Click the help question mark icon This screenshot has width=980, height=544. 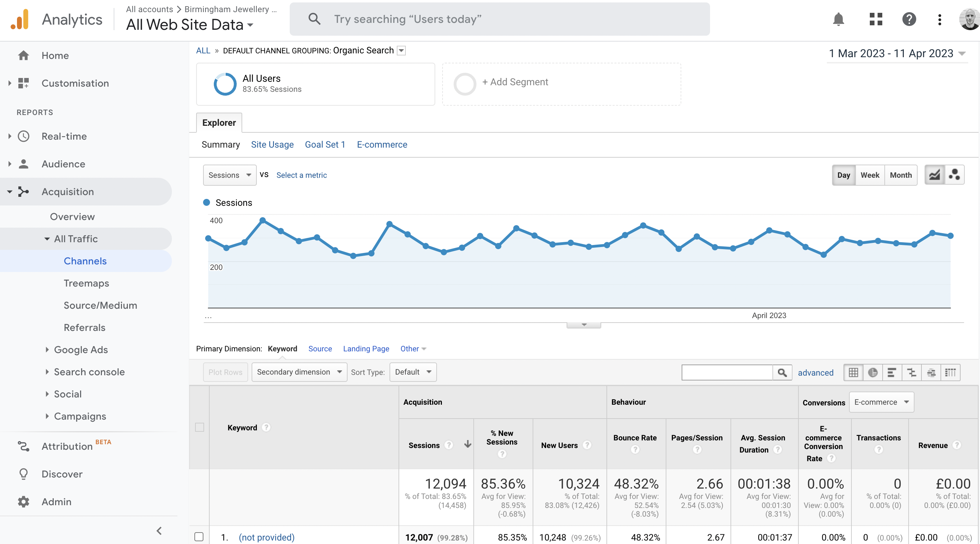click(910, 18)
